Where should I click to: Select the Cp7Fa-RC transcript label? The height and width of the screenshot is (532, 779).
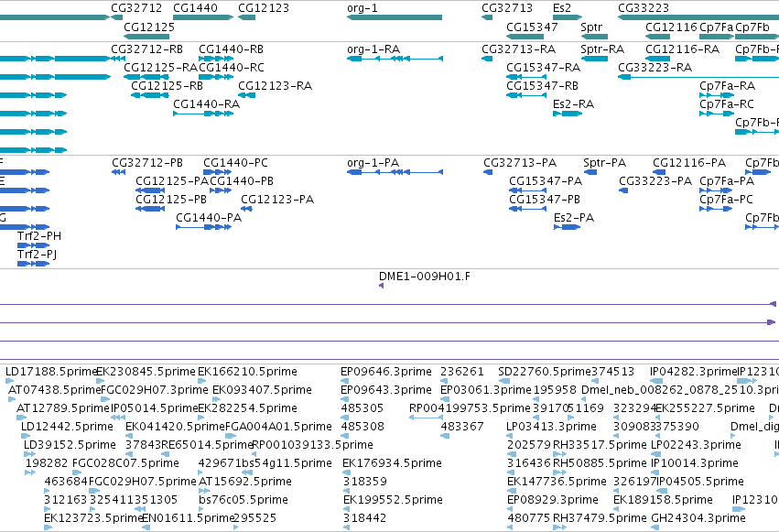727,103
